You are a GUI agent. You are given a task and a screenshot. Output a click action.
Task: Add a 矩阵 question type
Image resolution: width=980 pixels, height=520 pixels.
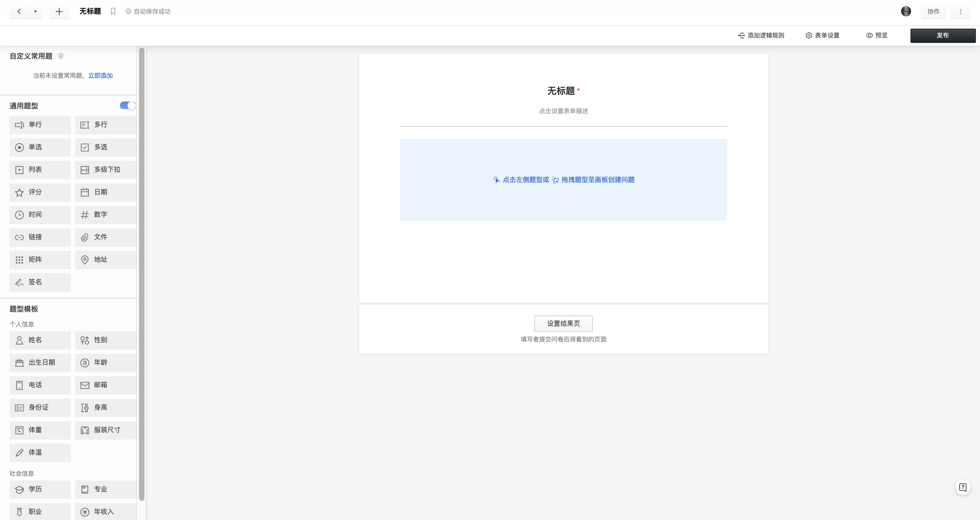click(x=40, y=259)
